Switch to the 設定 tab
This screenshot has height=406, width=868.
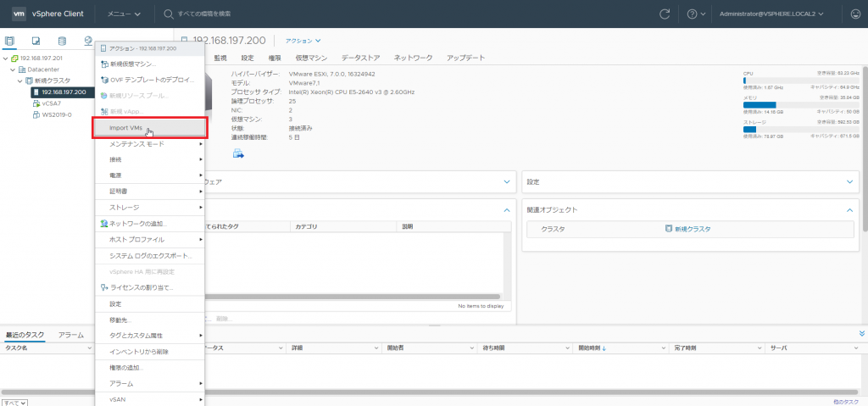(x=248, y=58)
